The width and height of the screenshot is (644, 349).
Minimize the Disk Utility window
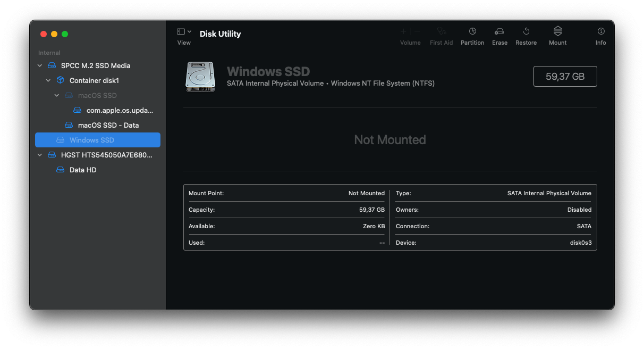pyautogui.click(x=54, y=34)
